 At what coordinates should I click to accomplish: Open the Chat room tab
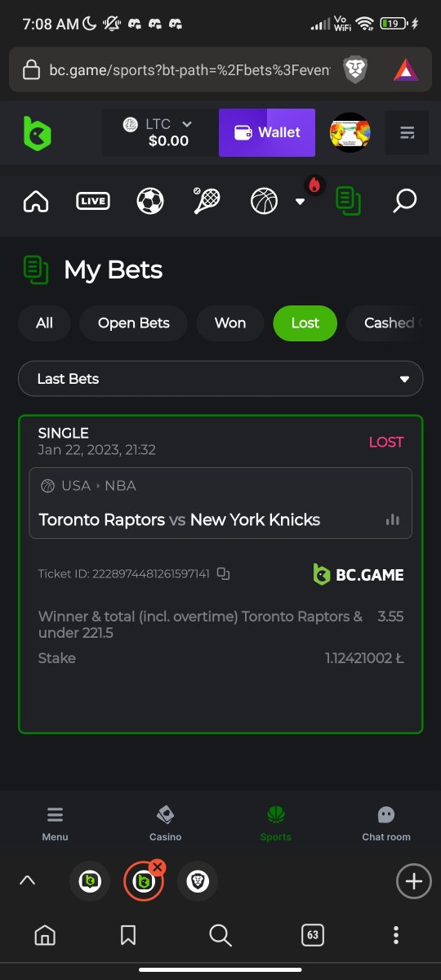(386, 823)
